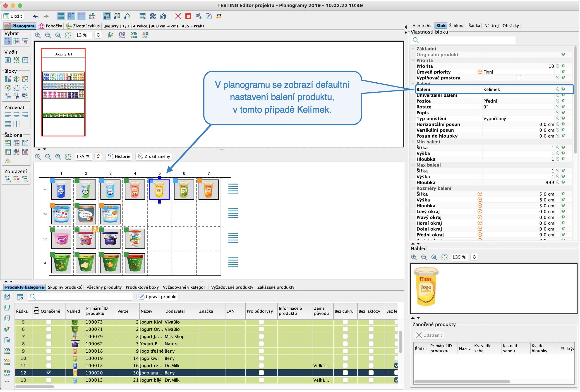Click the first block icon under Bloky

[7, 79]
